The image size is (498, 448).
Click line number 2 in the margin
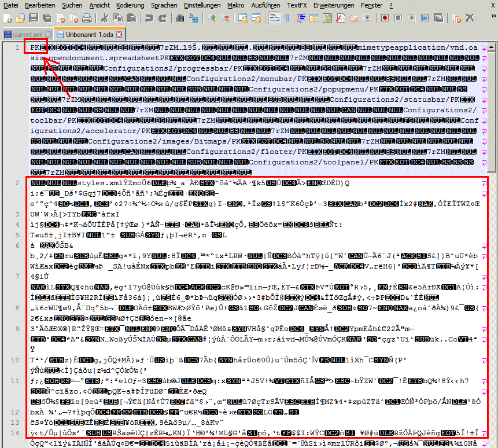coord(17,183)
